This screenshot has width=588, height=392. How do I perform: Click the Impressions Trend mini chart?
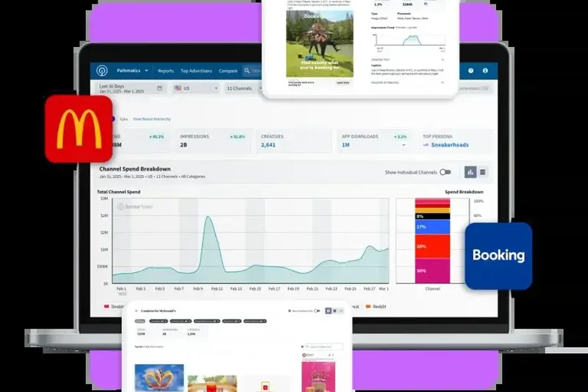409,40
